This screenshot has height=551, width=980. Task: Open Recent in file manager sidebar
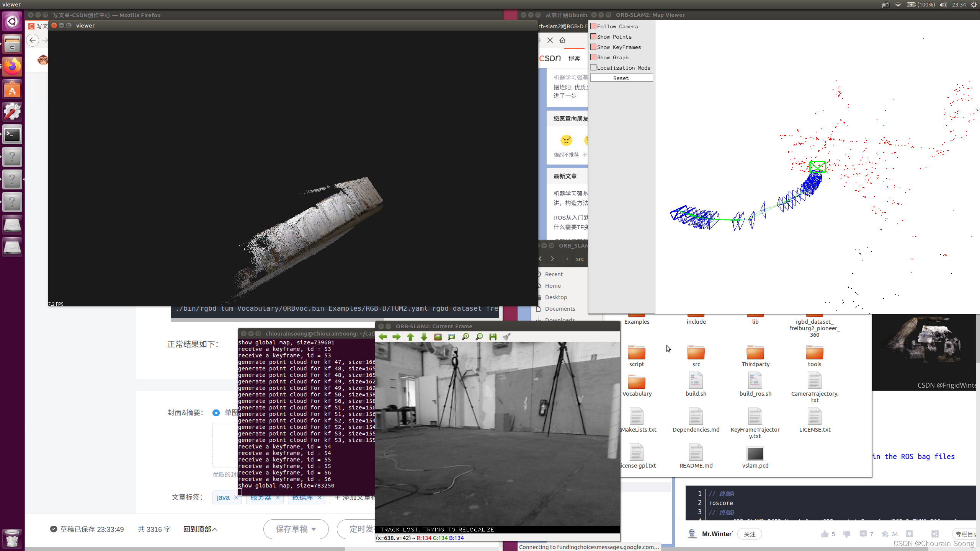554,274
